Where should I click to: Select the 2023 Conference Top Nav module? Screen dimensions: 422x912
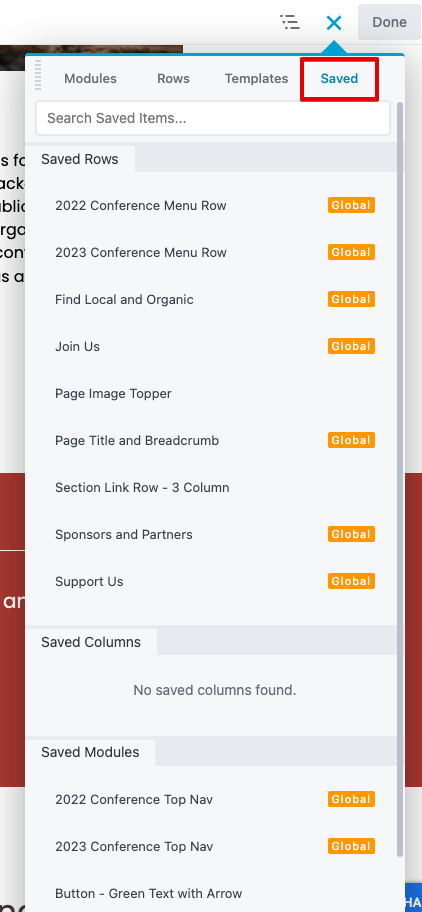[x=215, y=846]
